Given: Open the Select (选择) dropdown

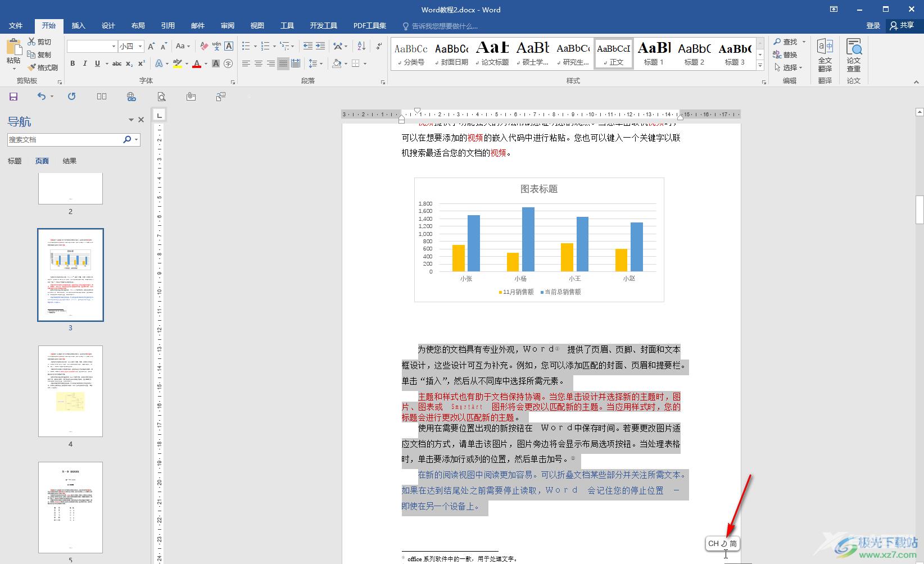Looking at the screenshot, I should [789, 67].
